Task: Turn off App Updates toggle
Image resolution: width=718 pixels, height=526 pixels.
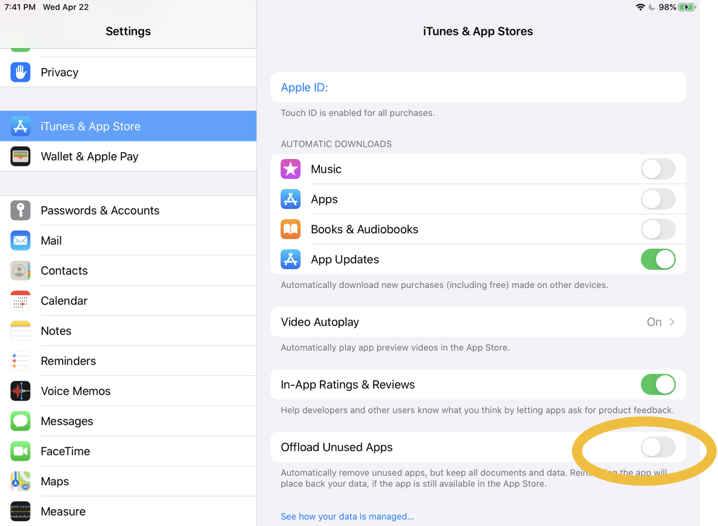Action: 657,259
